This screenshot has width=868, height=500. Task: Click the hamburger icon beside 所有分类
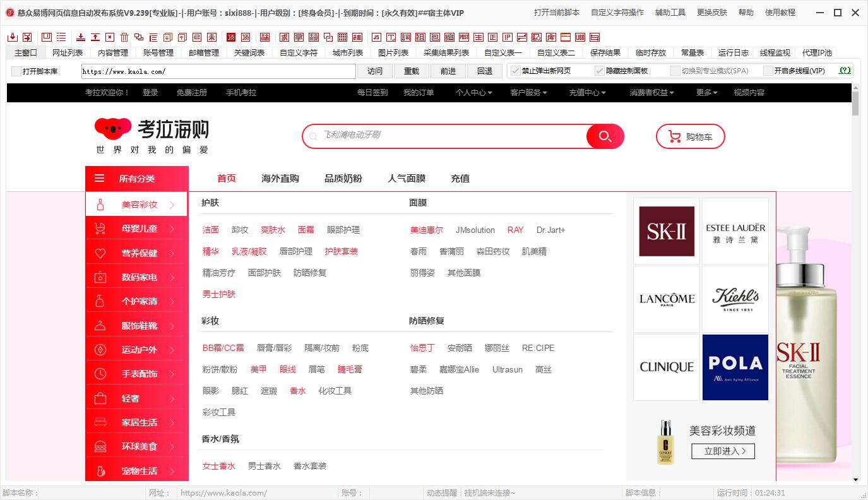point(100,179)
